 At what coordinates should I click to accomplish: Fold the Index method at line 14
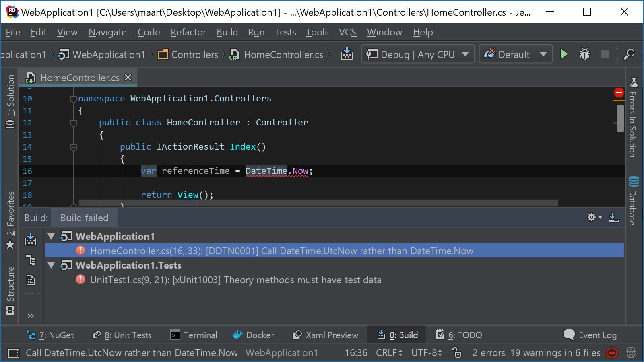pos(74,147)
